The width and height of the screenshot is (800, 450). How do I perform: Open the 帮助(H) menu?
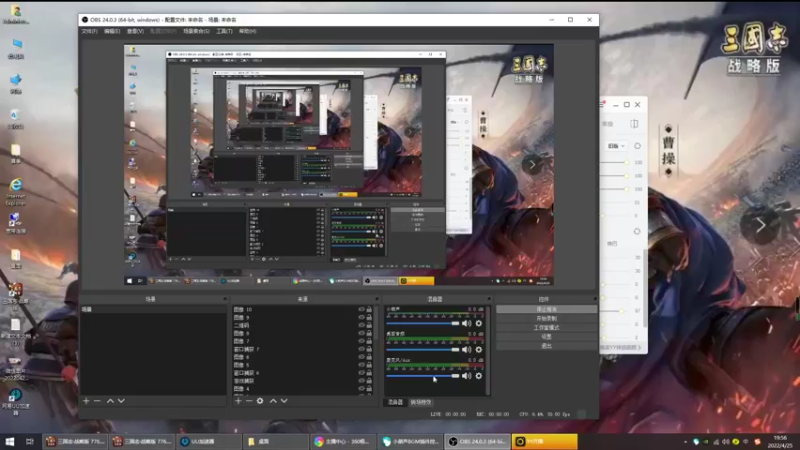(x=247, y=32)
